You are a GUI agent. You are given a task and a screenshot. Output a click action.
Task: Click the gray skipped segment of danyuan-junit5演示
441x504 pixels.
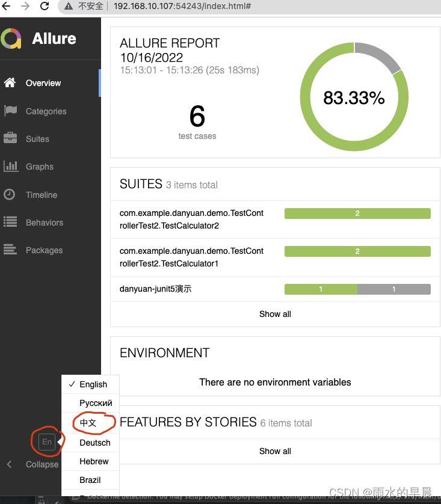coord(394,289)
